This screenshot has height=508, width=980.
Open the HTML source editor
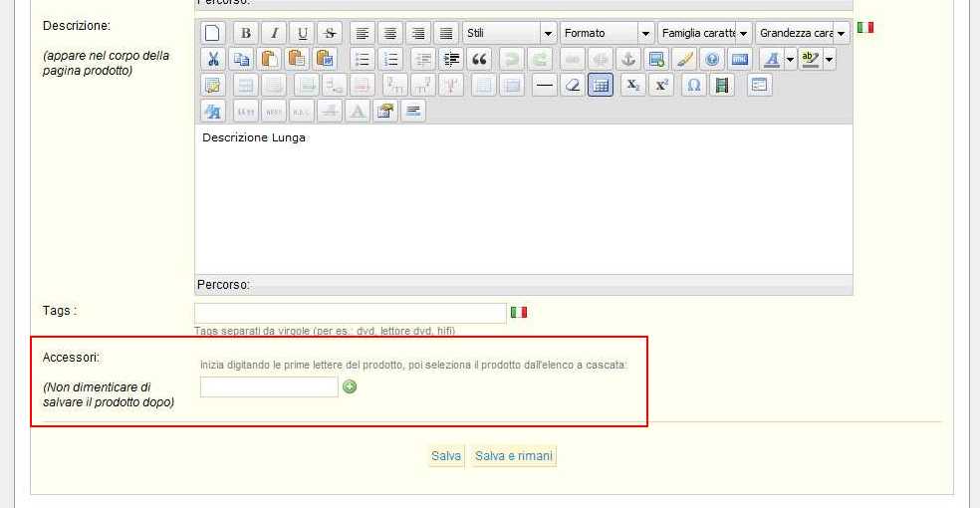[740, 60]
